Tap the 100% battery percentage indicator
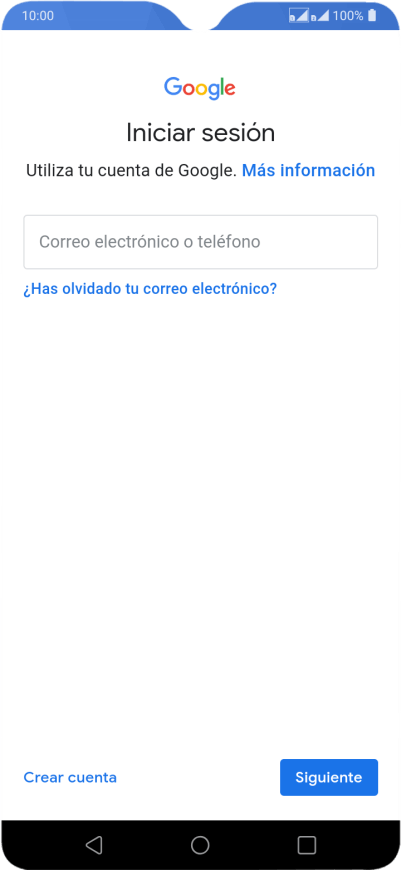Viewport: 401px width, 870px height. 348,16
